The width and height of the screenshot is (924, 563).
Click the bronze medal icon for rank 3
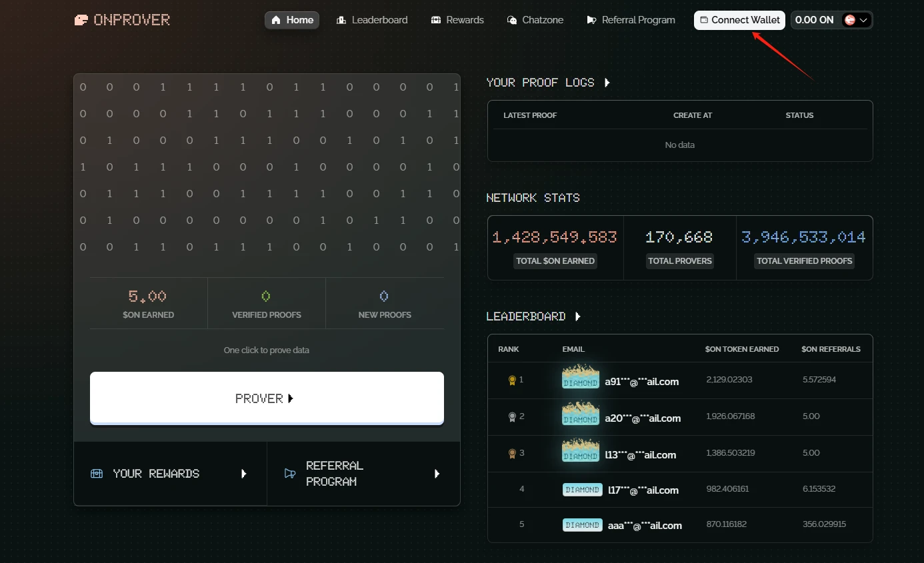click(512, 453)
